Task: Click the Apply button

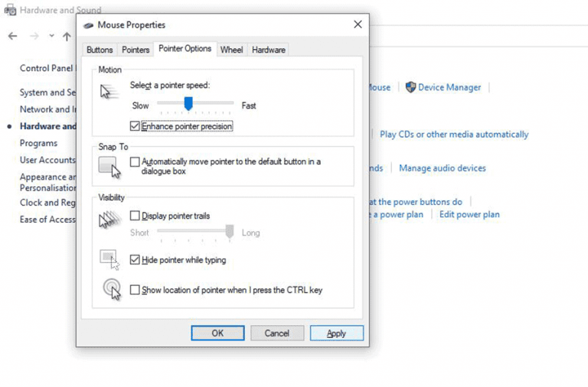Action: (x=336, y=333)
